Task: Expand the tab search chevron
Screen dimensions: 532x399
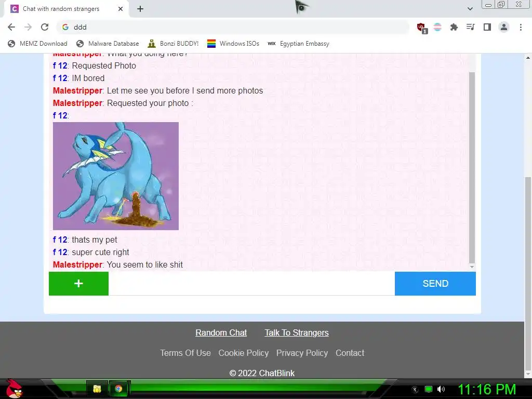Action: coord(470,9)
